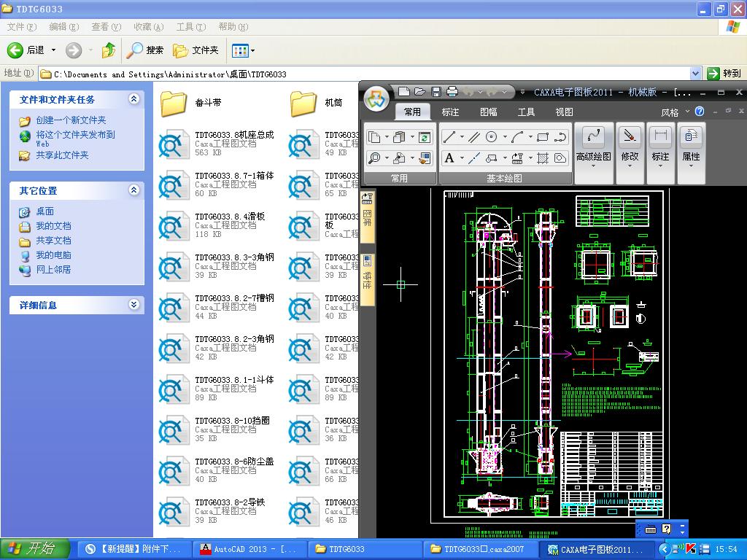Open the view mode dropdown in Explorer
Image resolution: width=747 pixels, height=560 pixels.
(252, 50)
